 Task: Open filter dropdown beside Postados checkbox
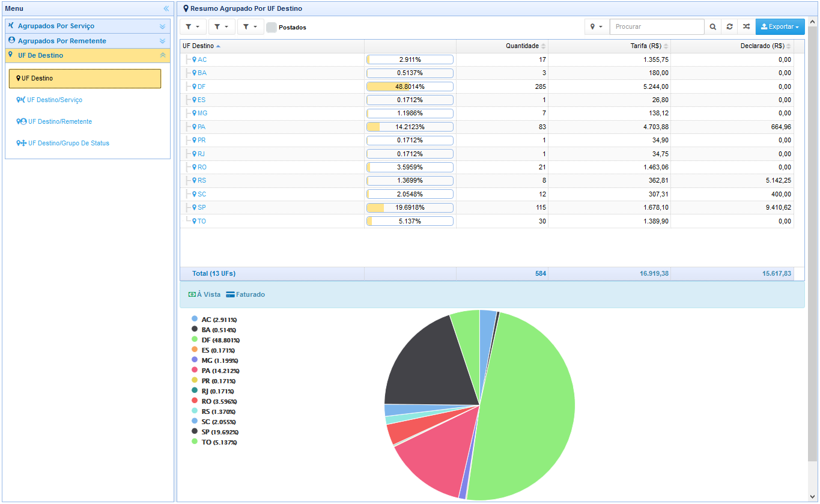(x=251, y=27)
